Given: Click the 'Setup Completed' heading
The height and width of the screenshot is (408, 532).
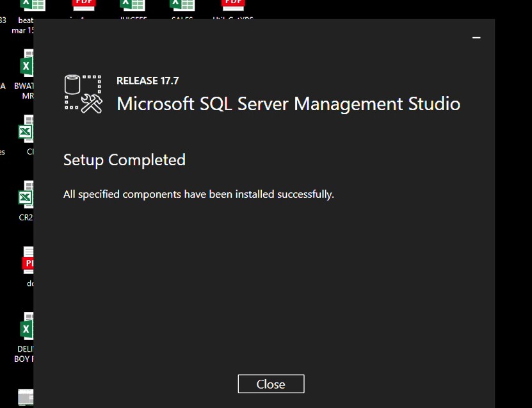Looking at the screenshot, I should pos(125,160).
